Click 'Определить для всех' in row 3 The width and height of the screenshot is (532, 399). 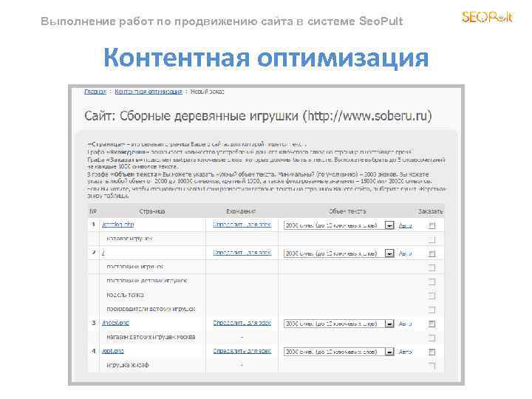pos(242,323)
